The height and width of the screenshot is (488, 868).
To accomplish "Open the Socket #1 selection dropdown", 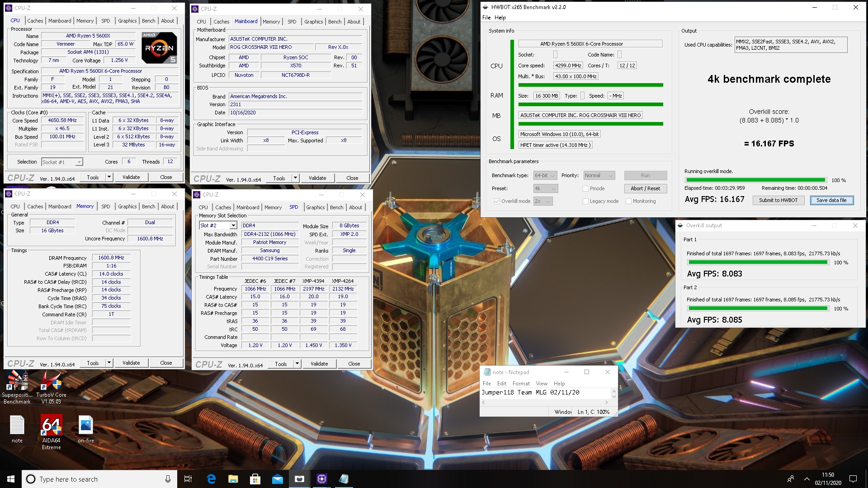I will (x=62, y=162).
